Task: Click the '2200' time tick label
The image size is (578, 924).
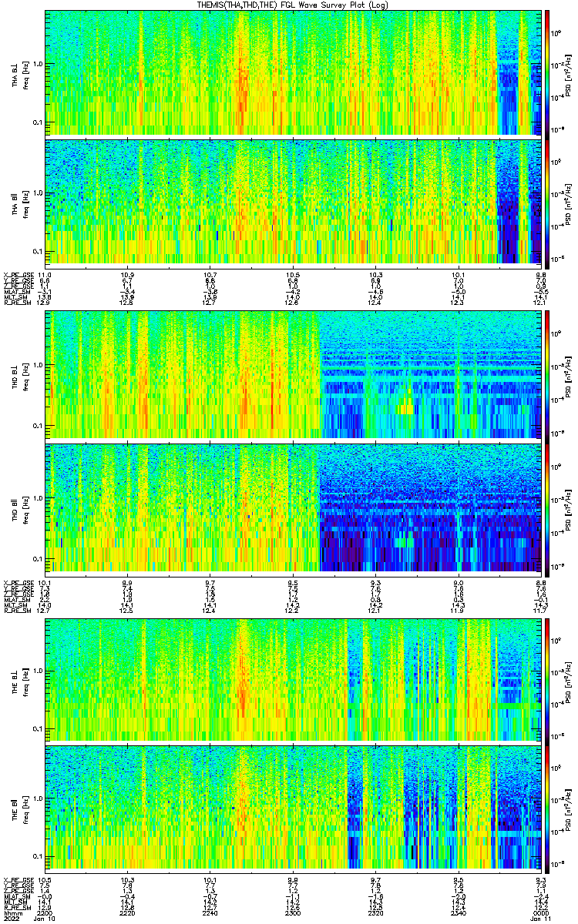Action: point(45,912)
